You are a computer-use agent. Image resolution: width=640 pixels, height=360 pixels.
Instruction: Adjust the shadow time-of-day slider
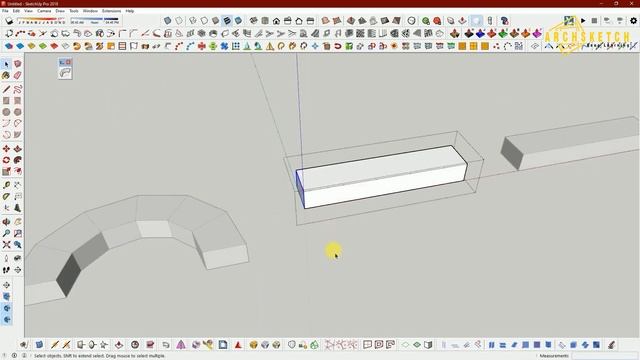coord(94,19)
